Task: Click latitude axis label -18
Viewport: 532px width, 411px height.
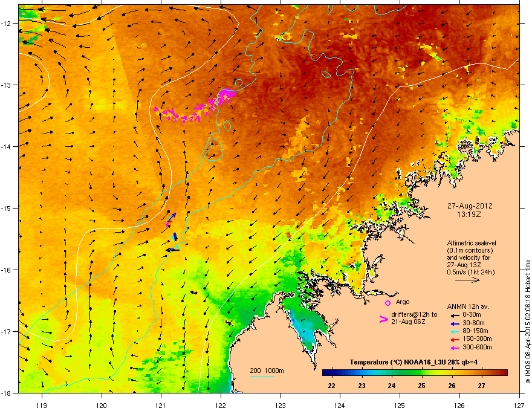Action: (6, 393)
